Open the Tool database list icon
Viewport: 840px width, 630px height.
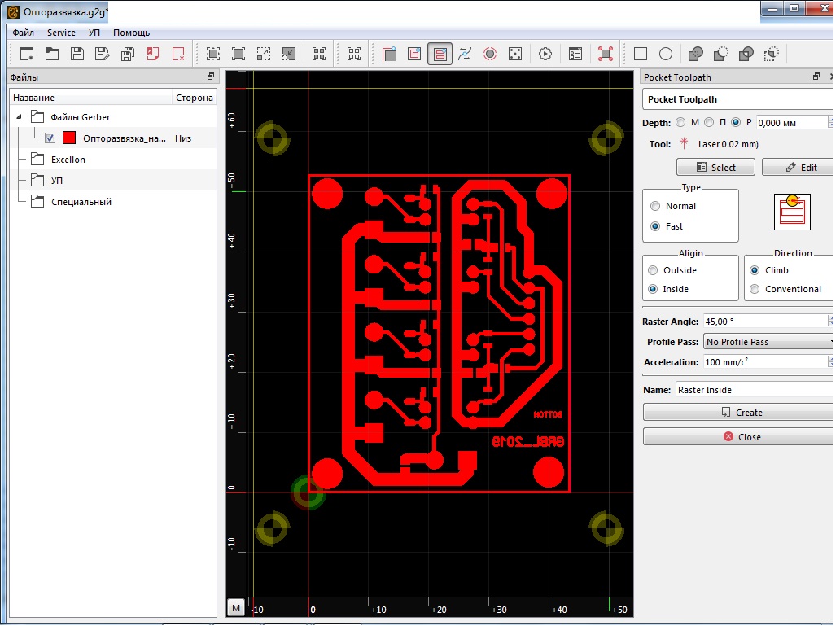(x=575, y=54)
